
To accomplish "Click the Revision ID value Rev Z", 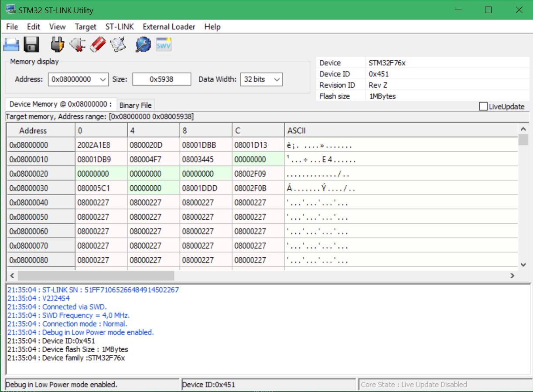I will 378,85.
